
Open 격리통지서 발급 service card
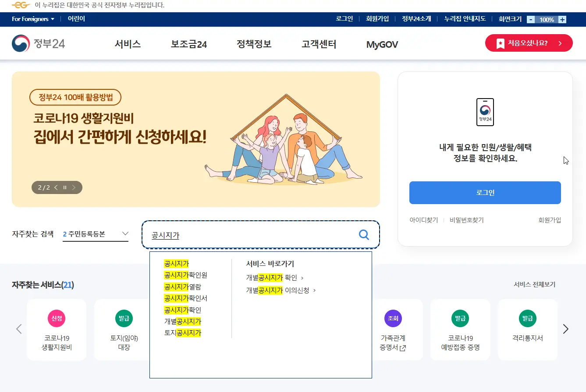528,330
